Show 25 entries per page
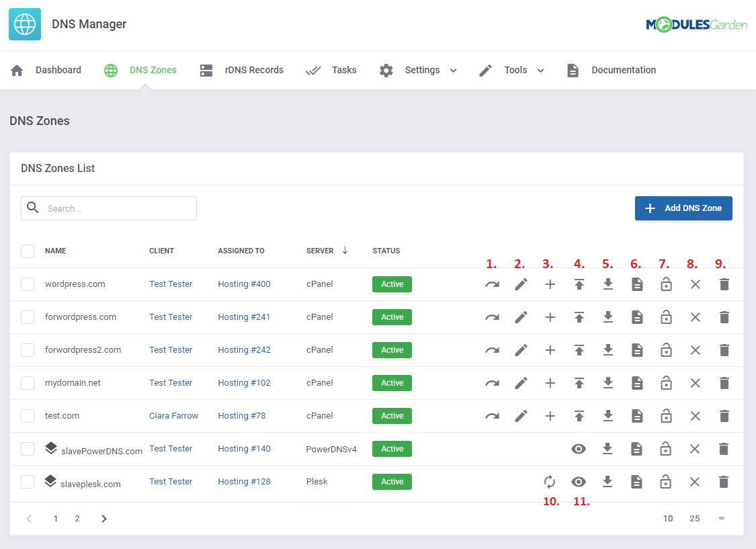This screenshot has height=549, width=756. click(x=694, y=519)
